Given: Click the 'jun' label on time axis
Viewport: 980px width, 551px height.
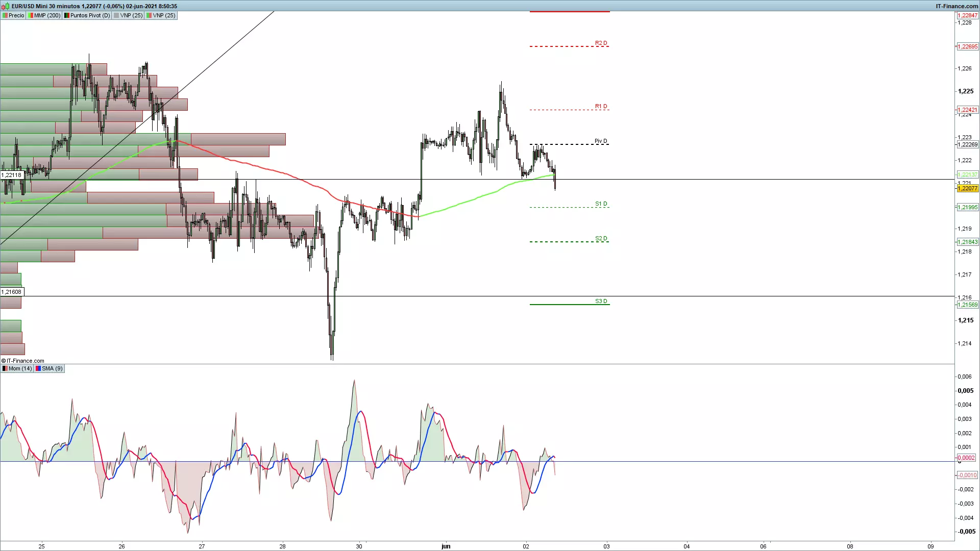Looking at the screenshot, I should click(x=446, y=546).
